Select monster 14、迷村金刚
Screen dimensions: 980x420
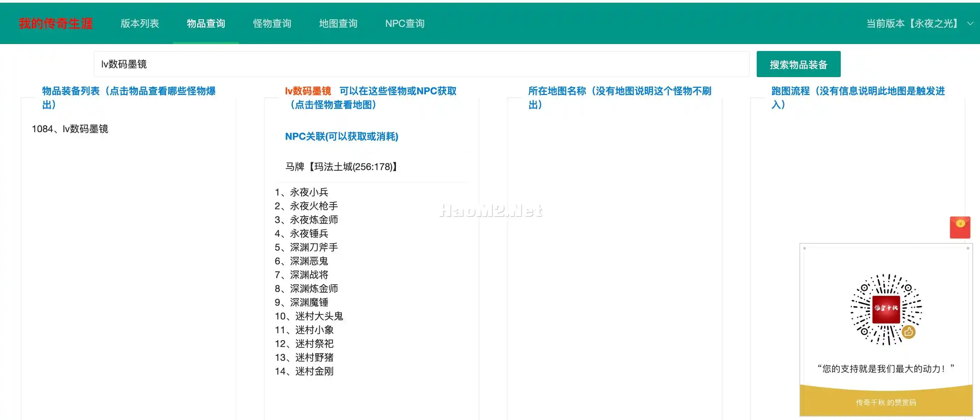pos(304,371)
